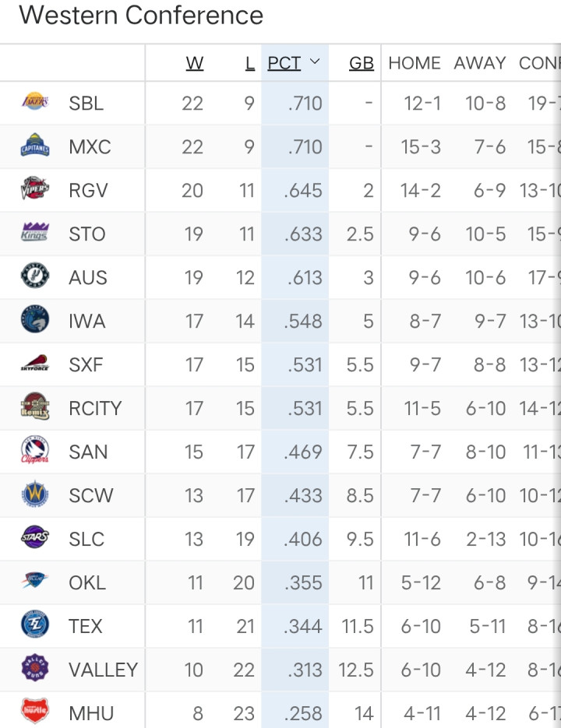Sort standings by L column
The width and height of the screenshot is (561, 728).
(x=249, y=63)
